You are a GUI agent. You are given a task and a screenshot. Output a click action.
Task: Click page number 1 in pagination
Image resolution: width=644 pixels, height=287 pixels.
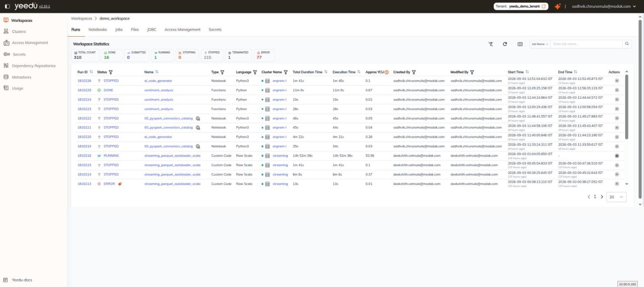pos(595,197)
